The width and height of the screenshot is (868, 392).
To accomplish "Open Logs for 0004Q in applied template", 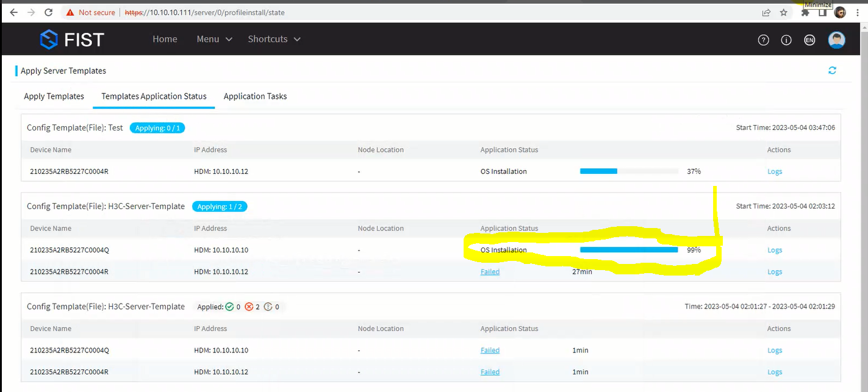I will click(x=775, y=351).
